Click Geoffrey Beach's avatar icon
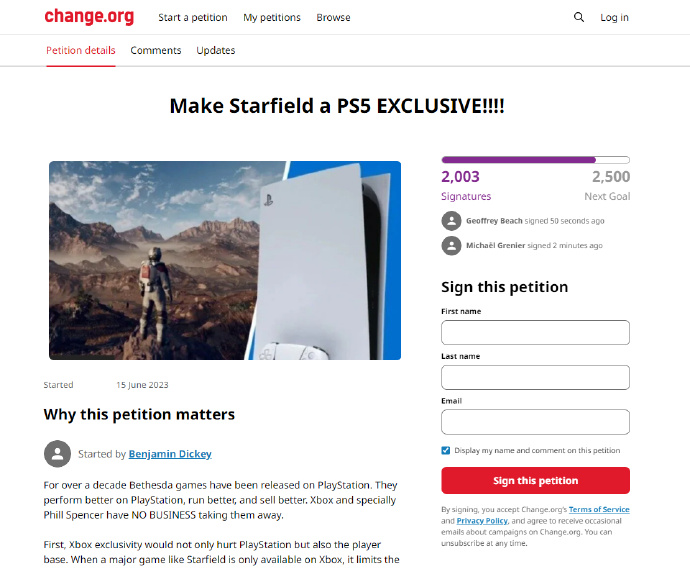690x569 pixels. click(451, 221)
